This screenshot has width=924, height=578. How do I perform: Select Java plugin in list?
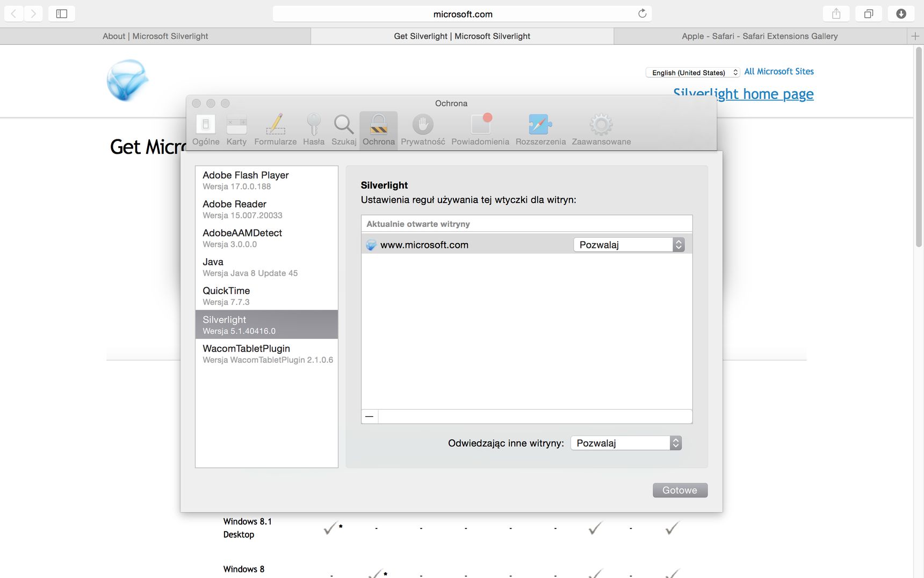pyautogui.click(x=266, y=267)
